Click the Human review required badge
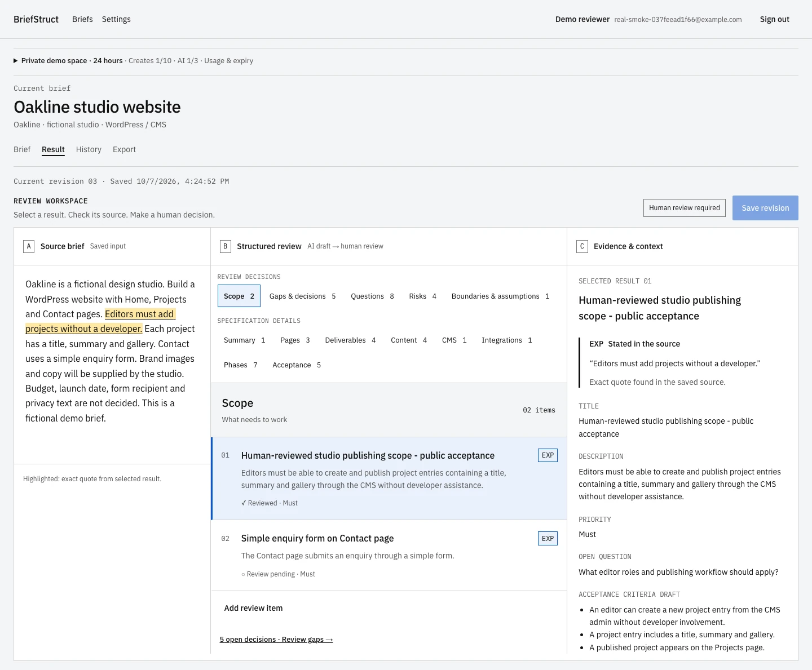Screen dimensions: 812x670 click(x=685, y=208)
